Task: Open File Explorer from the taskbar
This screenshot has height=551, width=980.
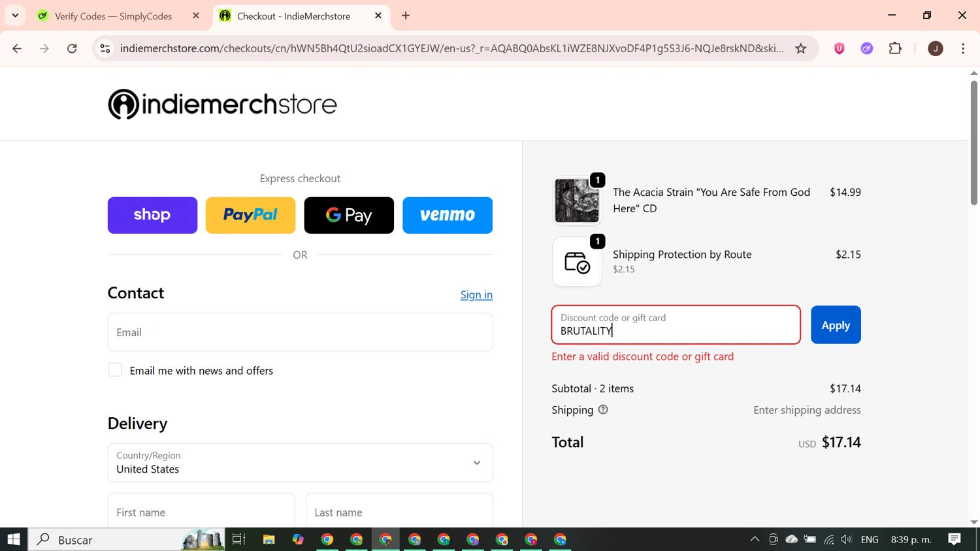Action: pyautogui.click(x=269, y=539)
